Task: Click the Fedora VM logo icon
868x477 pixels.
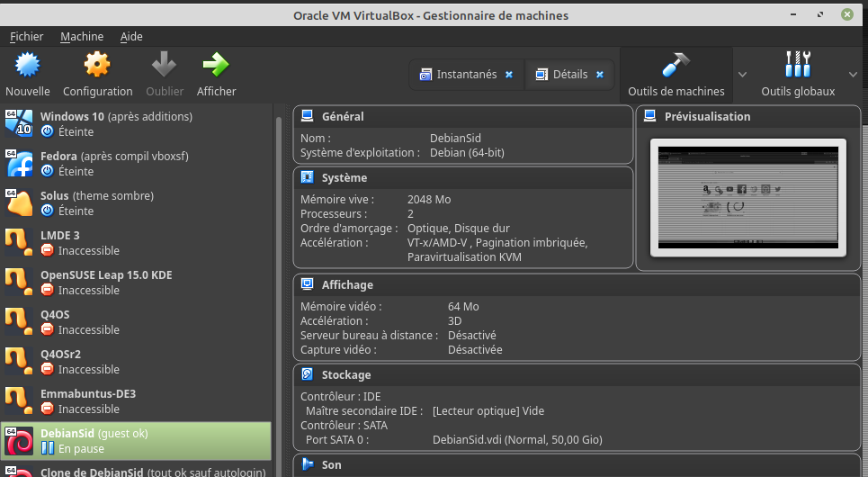Action: tap(19, 164)
